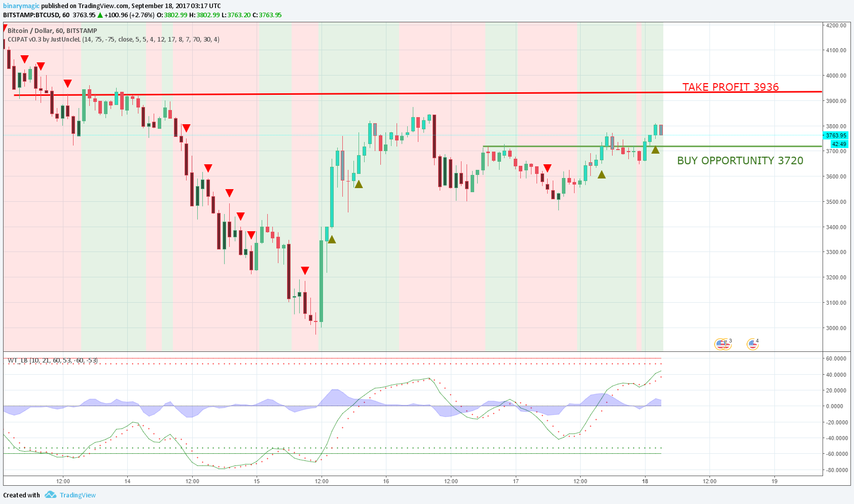This screenshot has width=854, height=504.
Task: Click the candle countdown label 42:49
Action: 839,144
